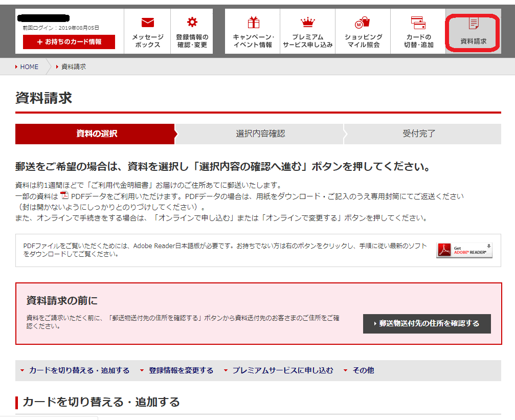Image resolution: width=515 pixels, height=420 pixels.
Task: Click the Get Adobe Reader download icon
Action: pyautogui.click(x=464, y=250)
